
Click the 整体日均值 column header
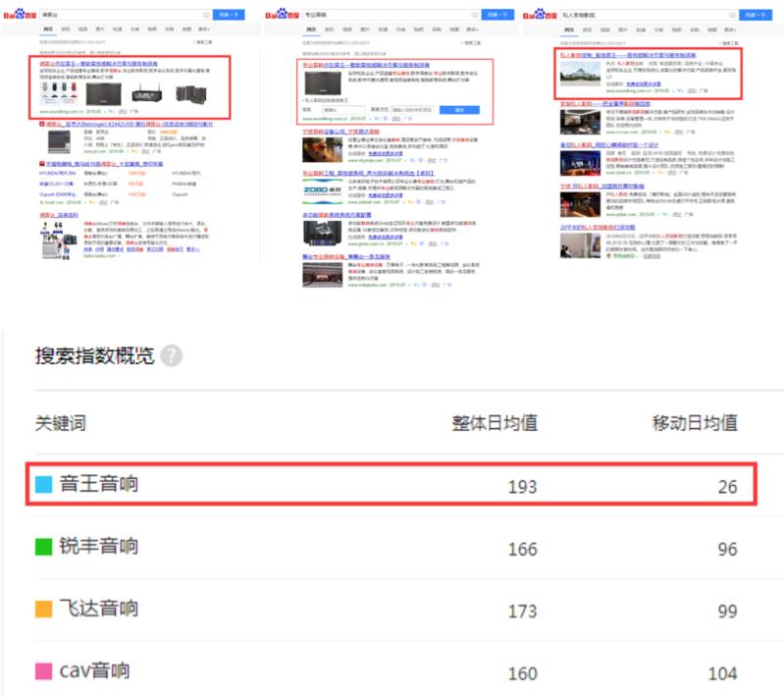tap(495, 423)
